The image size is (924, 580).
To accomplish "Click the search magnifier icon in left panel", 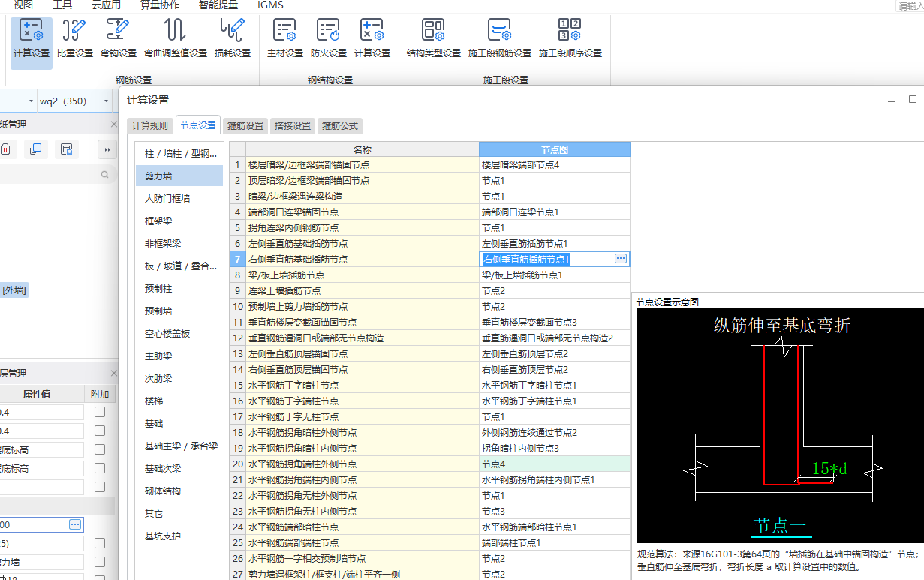I will click(105, 174).
